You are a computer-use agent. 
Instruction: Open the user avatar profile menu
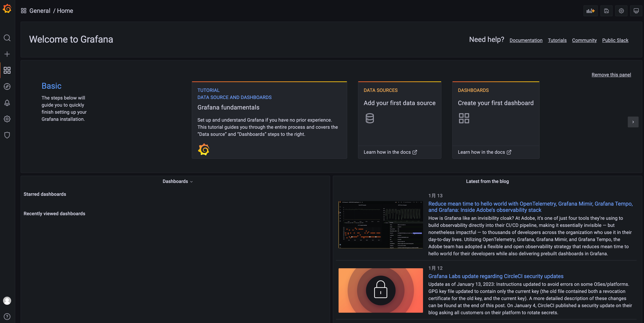(x=7, y=301)
